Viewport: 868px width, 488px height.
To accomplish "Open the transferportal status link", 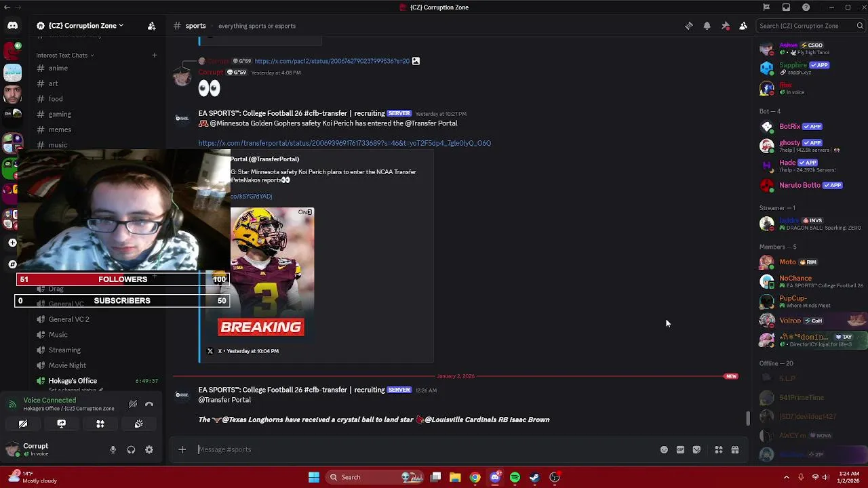I will point(344,143).
